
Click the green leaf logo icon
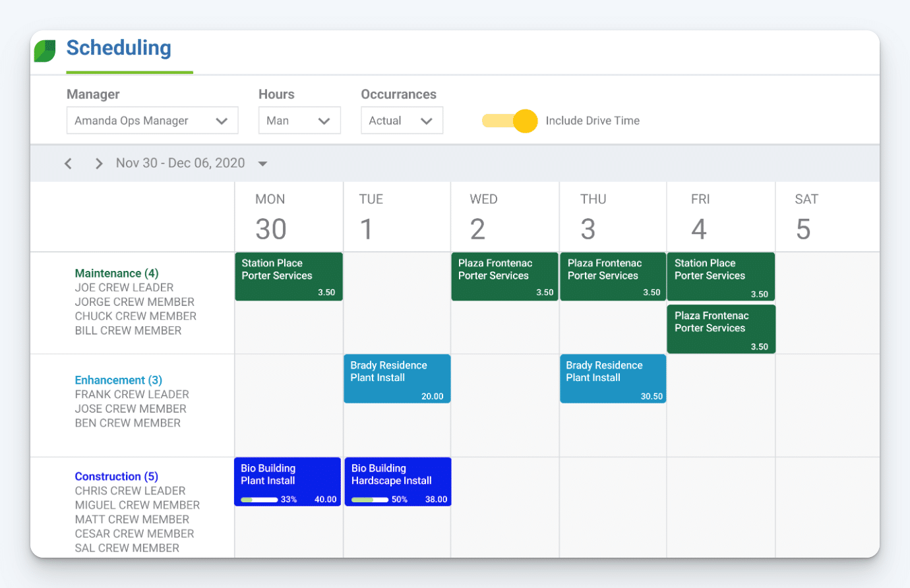[44, 50]
